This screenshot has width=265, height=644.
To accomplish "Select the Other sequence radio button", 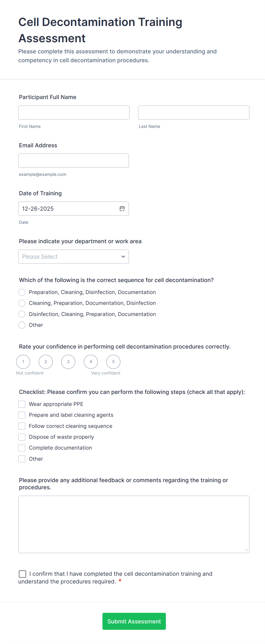I will coord(22,325).
